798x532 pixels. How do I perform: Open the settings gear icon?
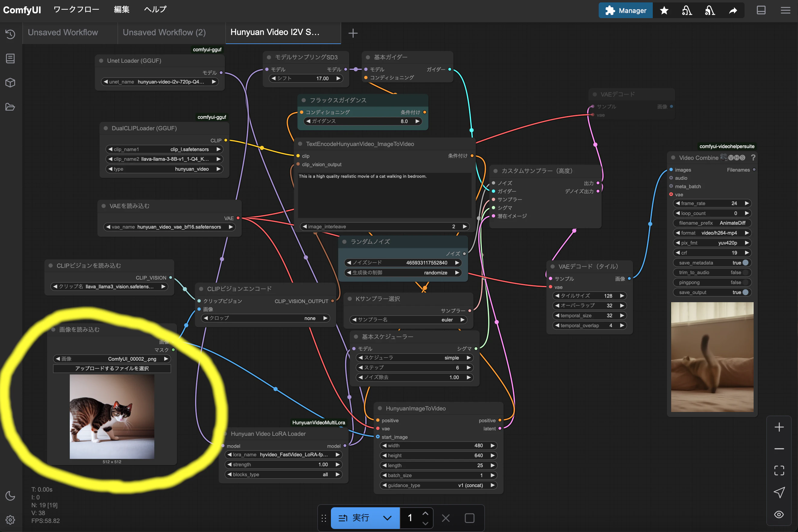(10, 519)
